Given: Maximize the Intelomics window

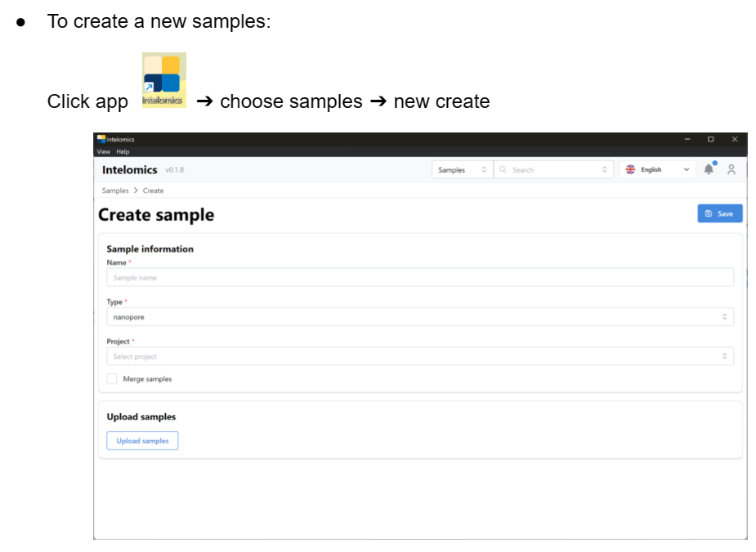Looking at the screenshot, I should (x=710, y=140).
